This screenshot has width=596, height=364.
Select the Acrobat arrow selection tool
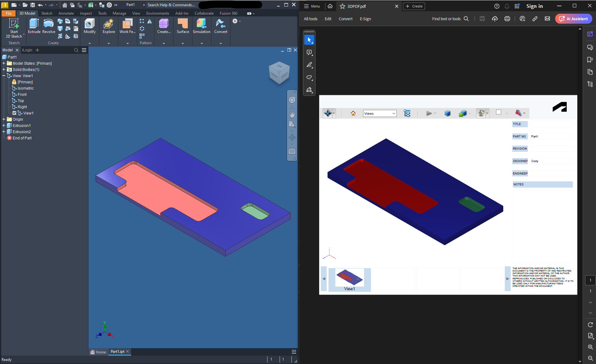pyautogui.click(x=309, y=40)
